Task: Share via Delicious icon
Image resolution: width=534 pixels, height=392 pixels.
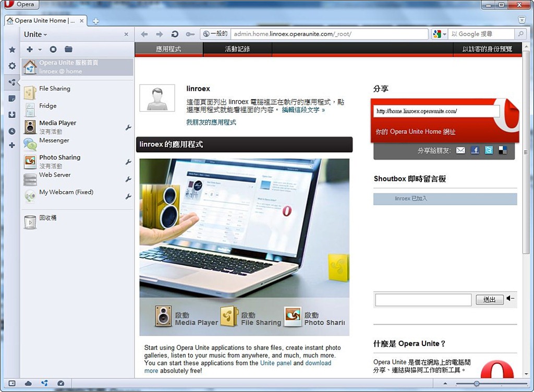Action: [503, 150]
